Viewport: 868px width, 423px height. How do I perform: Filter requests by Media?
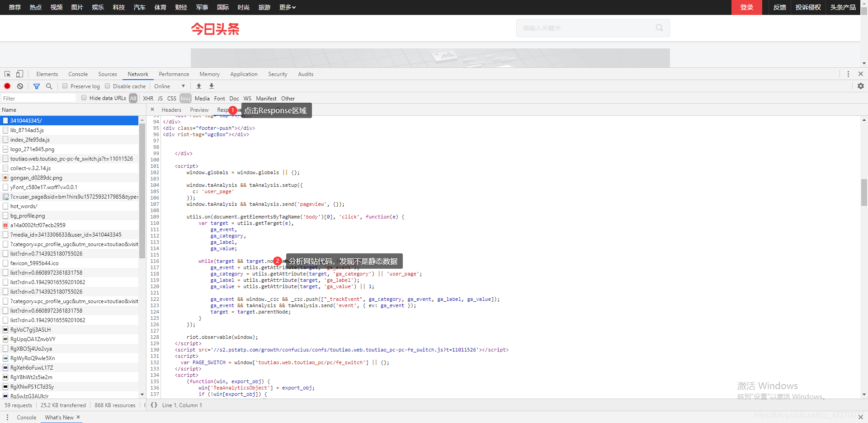[x=202, y=98]
